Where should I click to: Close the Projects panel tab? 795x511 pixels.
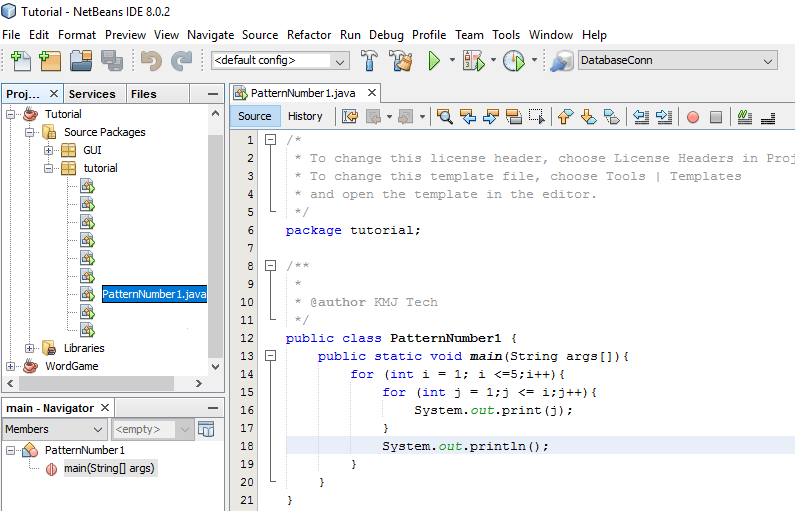click(54, 94)
